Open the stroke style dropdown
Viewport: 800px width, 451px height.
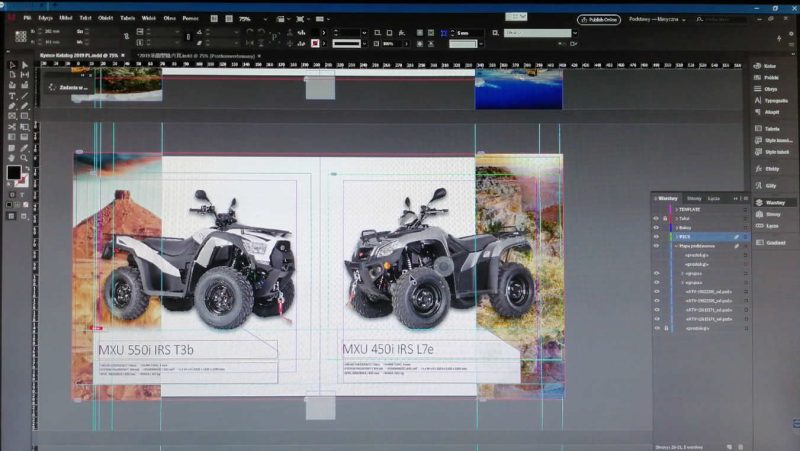click(x=364, y=44)
